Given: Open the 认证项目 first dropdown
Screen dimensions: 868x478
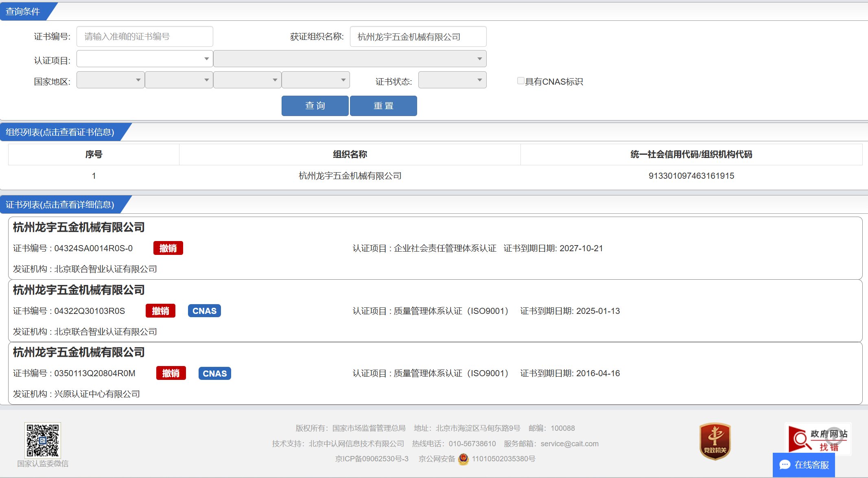Looking at the screenshot, I should click(144, 59).
